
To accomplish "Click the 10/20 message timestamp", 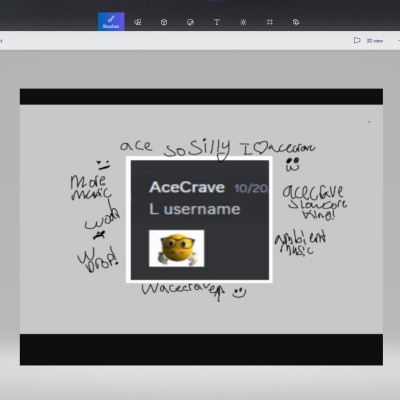I will [251, 189].
